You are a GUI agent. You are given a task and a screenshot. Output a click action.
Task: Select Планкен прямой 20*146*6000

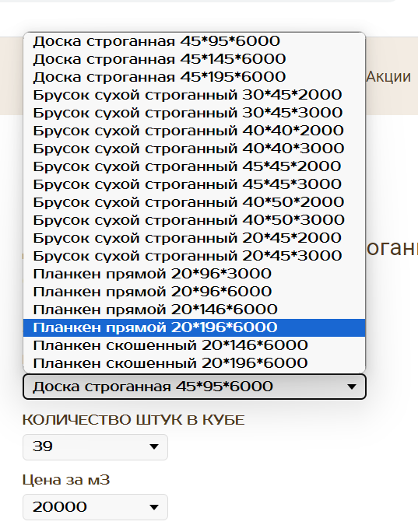195,310
